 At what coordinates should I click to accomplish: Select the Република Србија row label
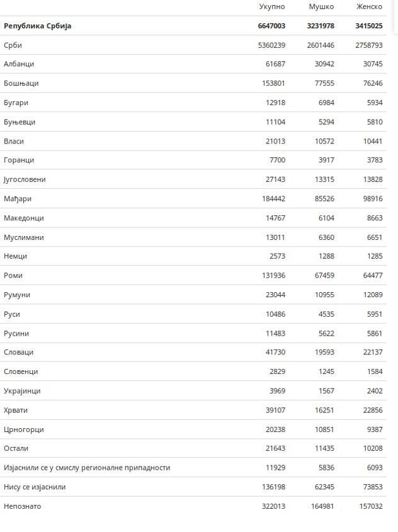coord(38,26)
